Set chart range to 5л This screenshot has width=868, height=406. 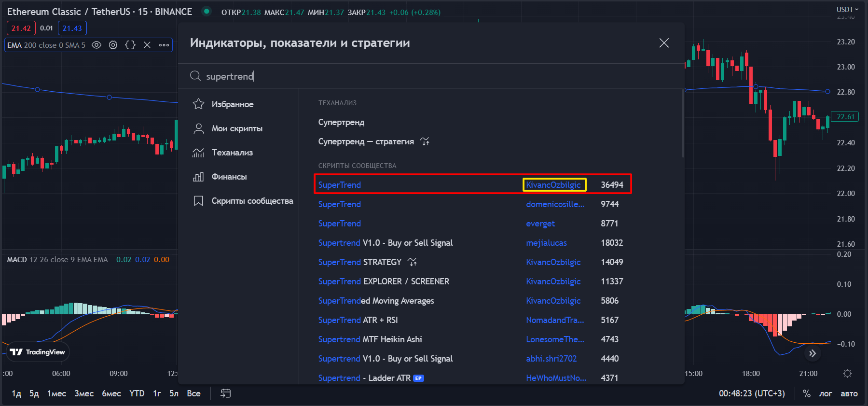point(174,393)
